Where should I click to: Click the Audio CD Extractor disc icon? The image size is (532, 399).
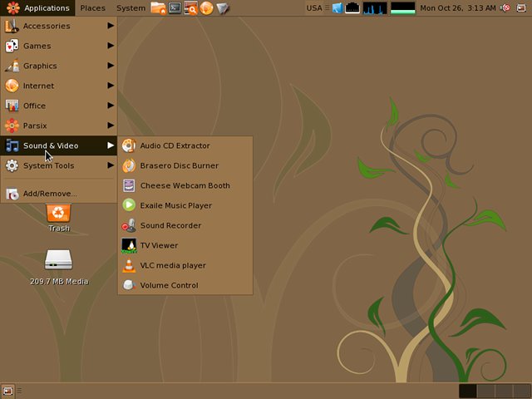[x=129, y=145]
